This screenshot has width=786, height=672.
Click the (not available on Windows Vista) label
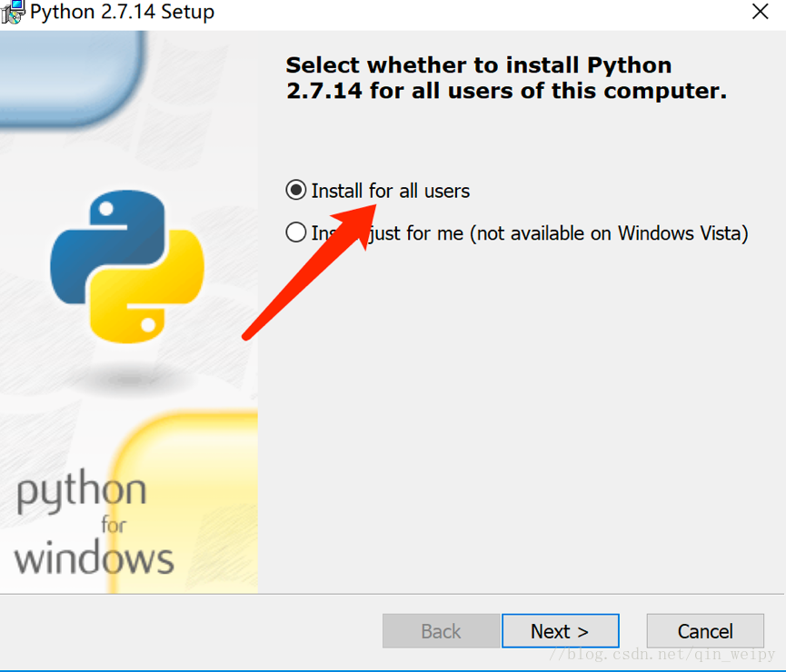(x=609, y=233)
